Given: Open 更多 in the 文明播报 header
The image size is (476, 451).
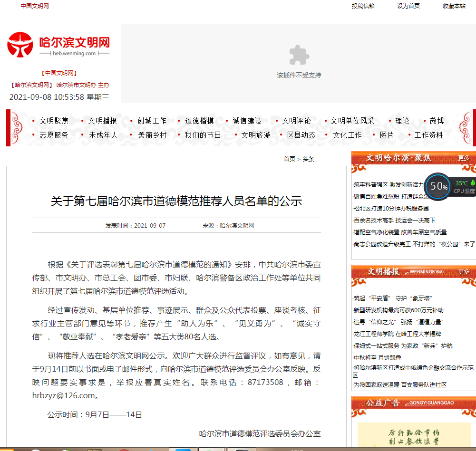Looking at the screenshot, I should [x=464, y=272].
